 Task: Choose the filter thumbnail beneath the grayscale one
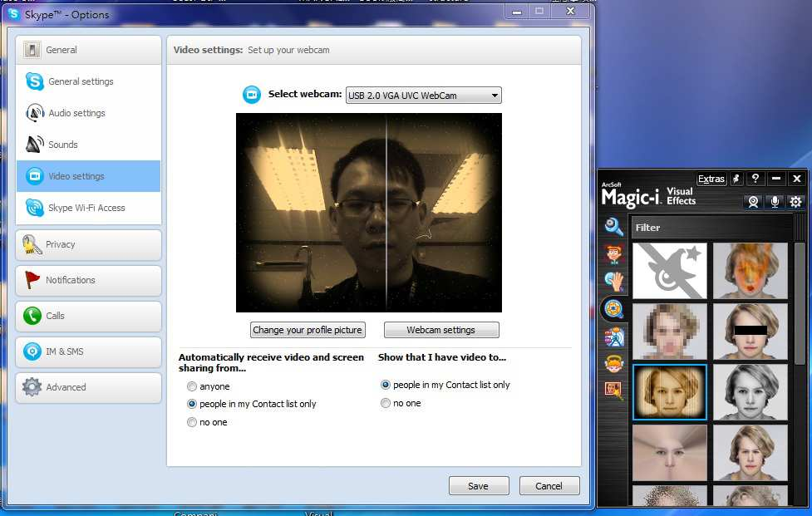point(750,453)
